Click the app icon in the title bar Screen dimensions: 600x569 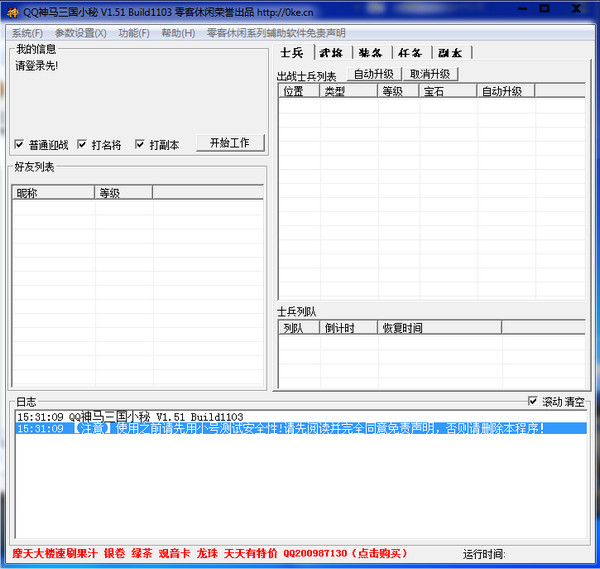click(x=12, y=12)
